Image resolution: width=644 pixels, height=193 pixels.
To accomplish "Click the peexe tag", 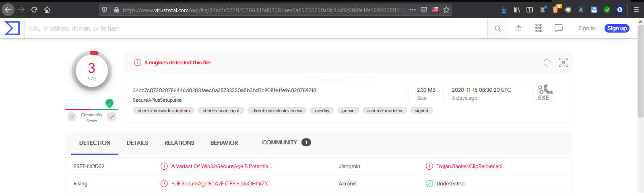I will [348, 111].
